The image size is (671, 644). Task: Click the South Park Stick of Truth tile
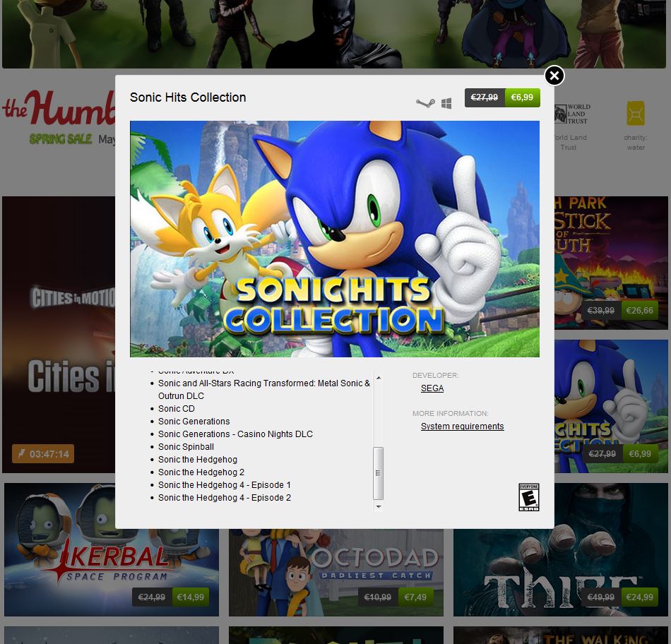click(611, 263)
